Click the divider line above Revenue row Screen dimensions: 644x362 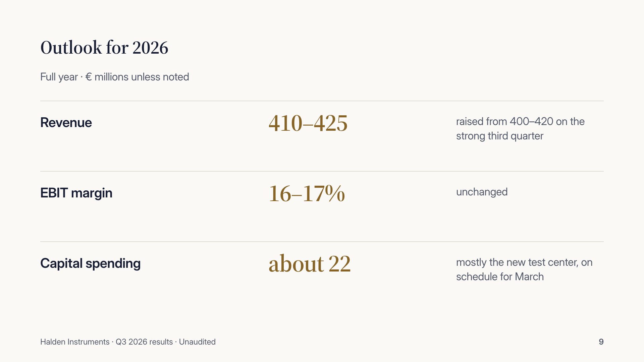point(322,101)
